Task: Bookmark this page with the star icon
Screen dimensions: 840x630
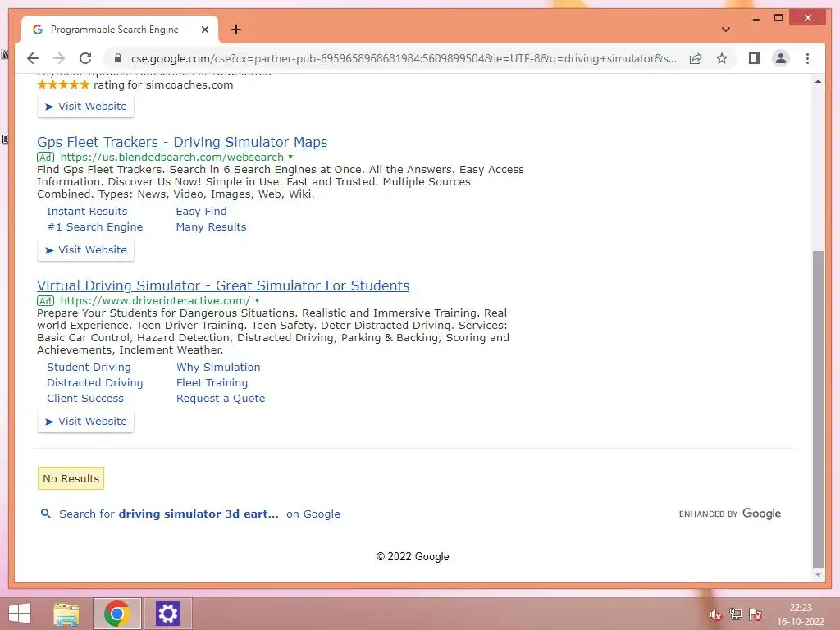Action: point(722,58)
